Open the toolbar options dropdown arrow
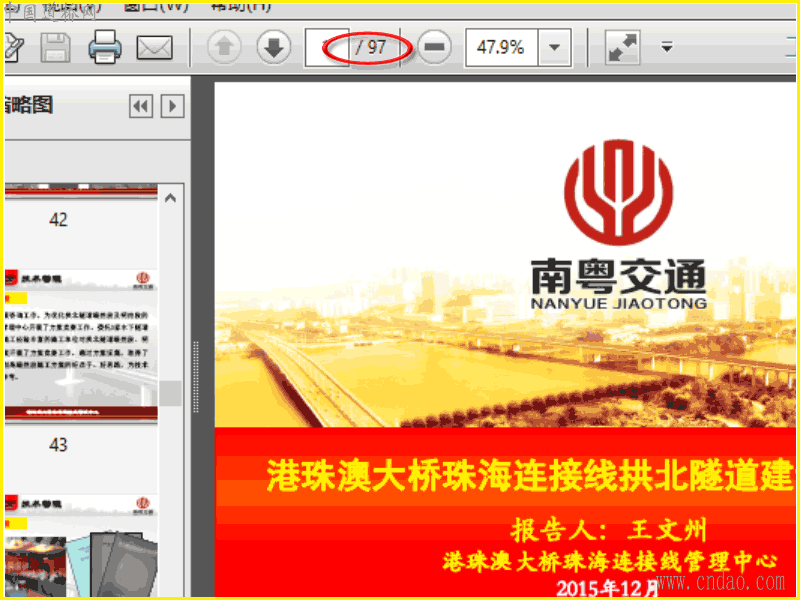Viewport: 800px width, 600px height. click(667, 47)
